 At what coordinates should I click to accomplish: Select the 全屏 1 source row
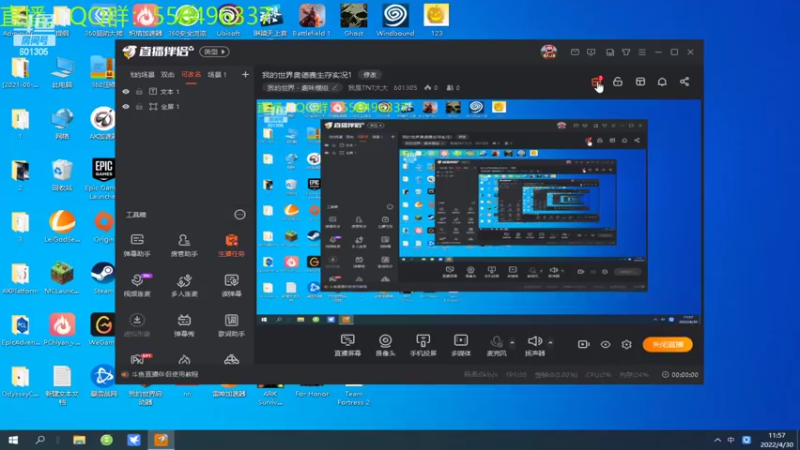(186, 107)
